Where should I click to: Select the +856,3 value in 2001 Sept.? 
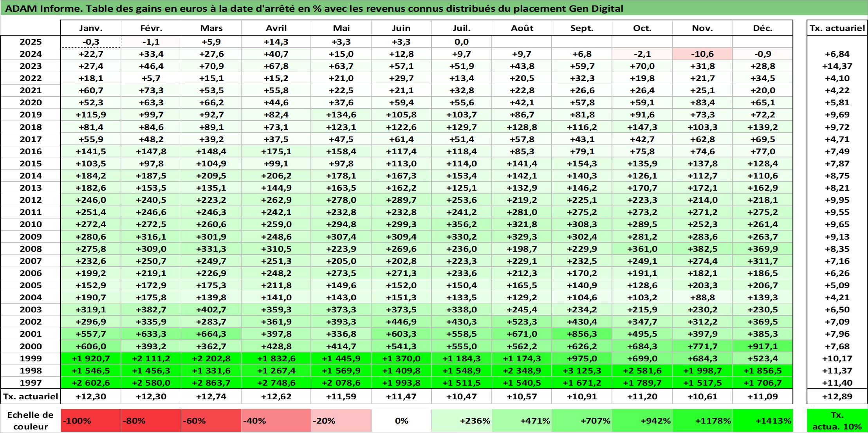coord(582,334)
